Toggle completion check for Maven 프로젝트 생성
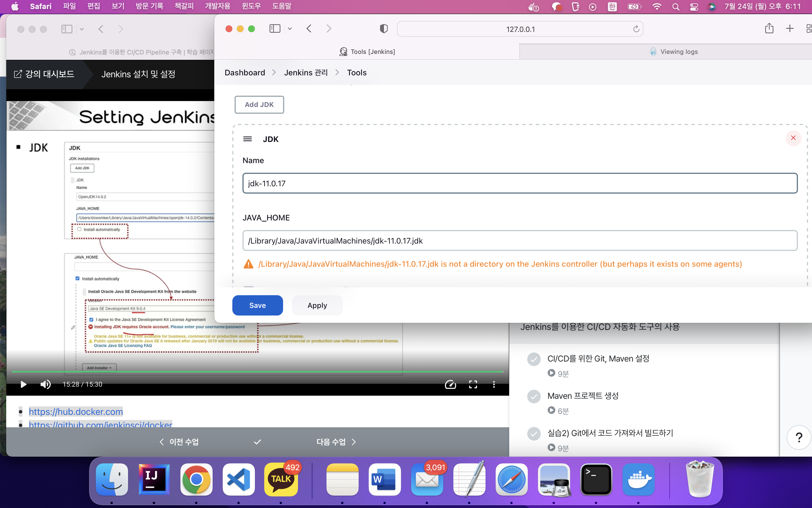The height and width of the screenshot is (508, 812). click(534, 397)
